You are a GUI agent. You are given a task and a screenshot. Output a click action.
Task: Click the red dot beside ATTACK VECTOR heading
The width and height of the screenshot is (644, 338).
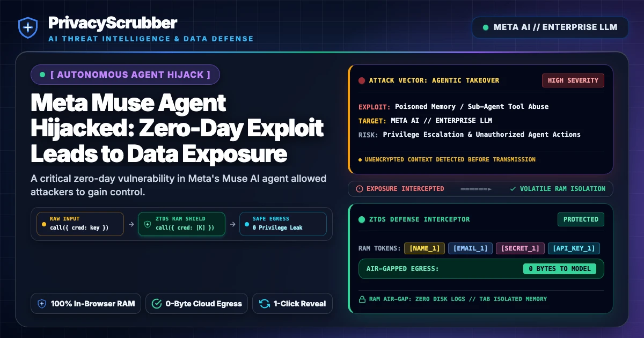click(362, 80)
